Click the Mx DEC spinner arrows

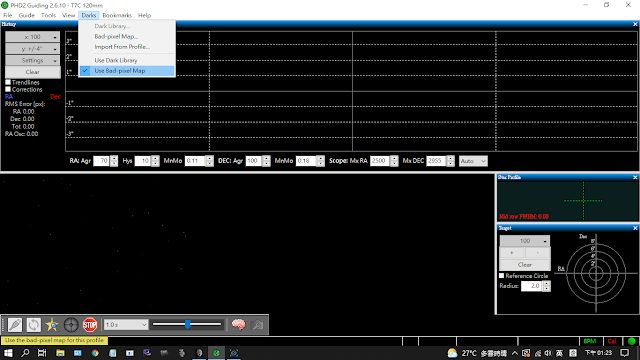pyautogui.click(x=451, y=161)
